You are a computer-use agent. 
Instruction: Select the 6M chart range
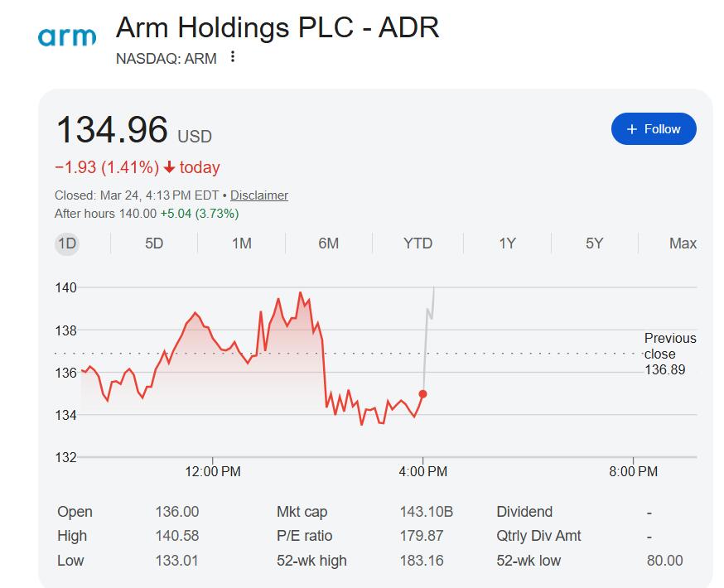click(x=329, y=243)
